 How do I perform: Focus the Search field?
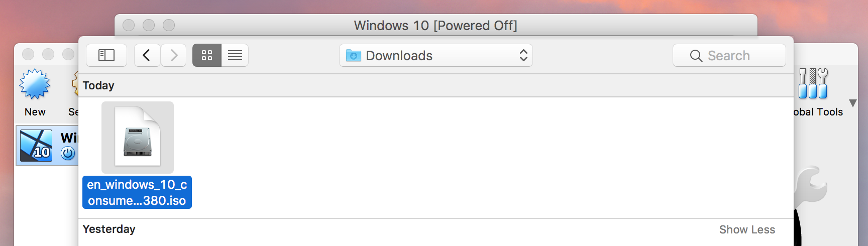coord(729,55)
